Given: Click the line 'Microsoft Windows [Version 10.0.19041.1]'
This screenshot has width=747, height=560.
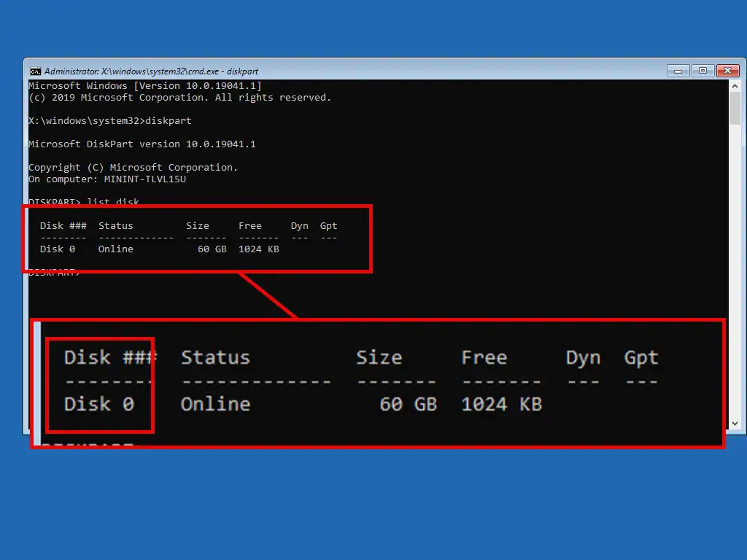Looking at the screenshot, I should (145, 86).
